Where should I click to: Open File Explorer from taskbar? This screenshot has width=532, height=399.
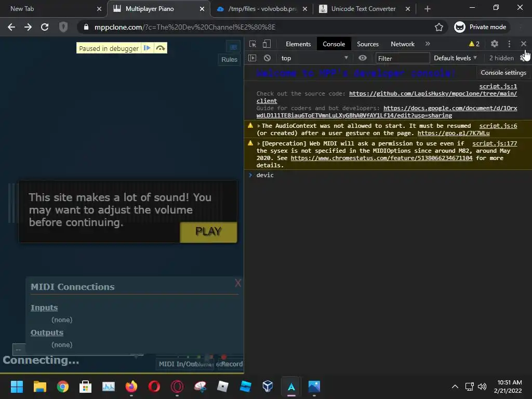coord(39,387)
